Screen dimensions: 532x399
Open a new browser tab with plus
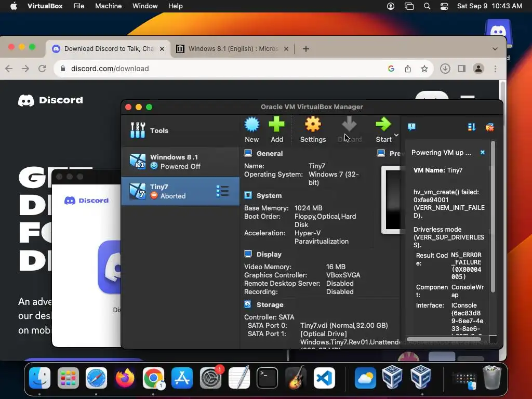click(x=305, y=49)
